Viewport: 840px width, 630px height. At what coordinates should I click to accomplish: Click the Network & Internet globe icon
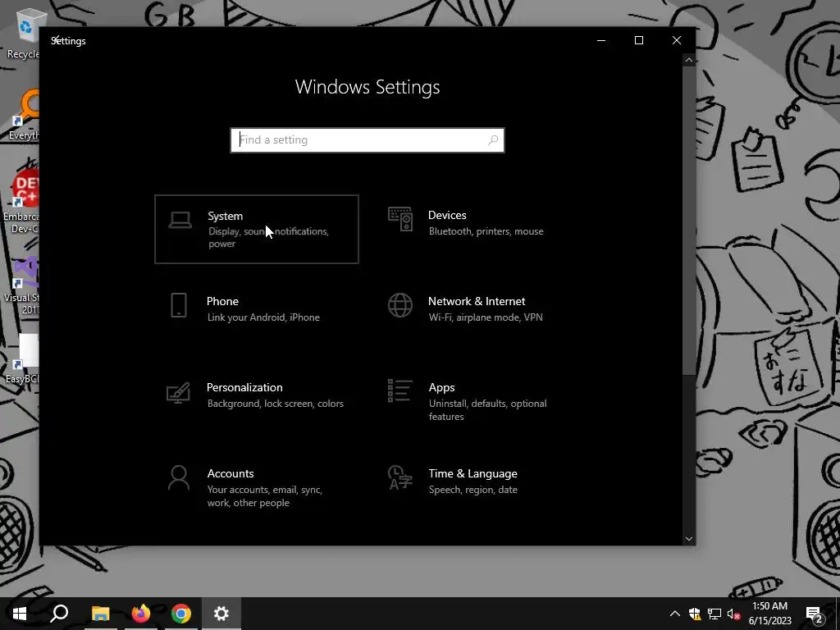tap(400, 305)
